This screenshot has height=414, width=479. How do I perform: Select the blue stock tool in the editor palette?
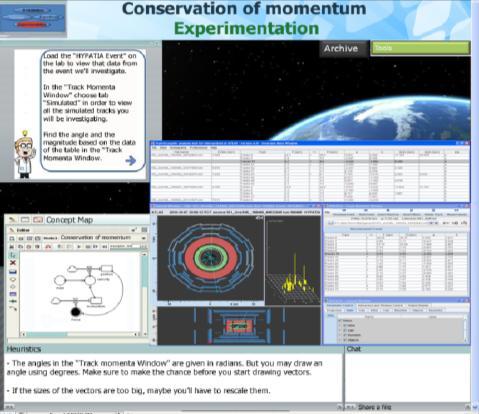click(13, 271)
